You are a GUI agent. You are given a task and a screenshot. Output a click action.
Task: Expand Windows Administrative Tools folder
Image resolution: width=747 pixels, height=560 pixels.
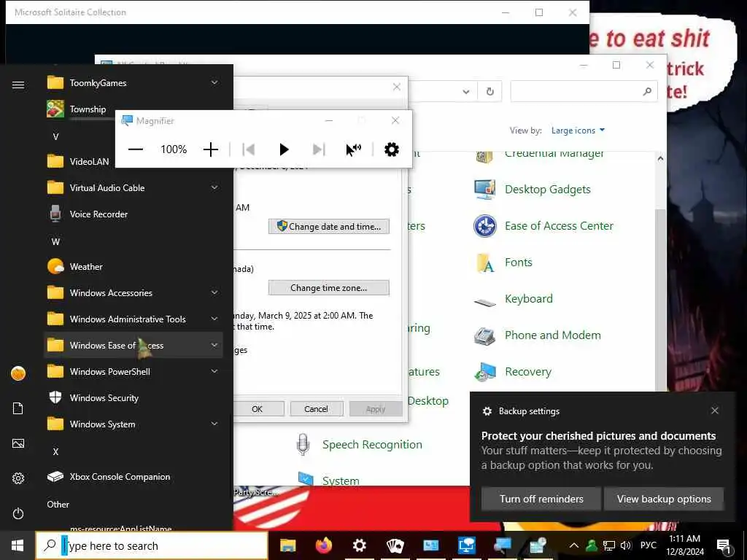[214, 319]
